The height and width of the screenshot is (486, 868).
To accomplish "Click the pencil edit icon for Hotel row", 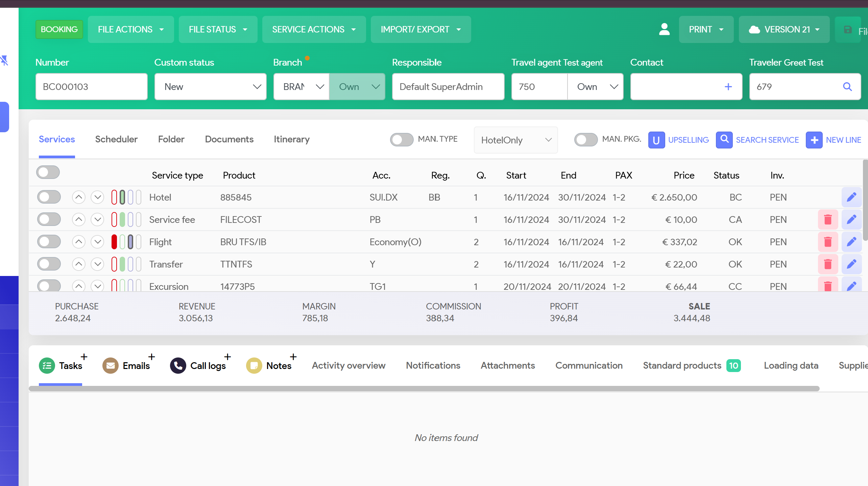I will [x=851, y=197].
